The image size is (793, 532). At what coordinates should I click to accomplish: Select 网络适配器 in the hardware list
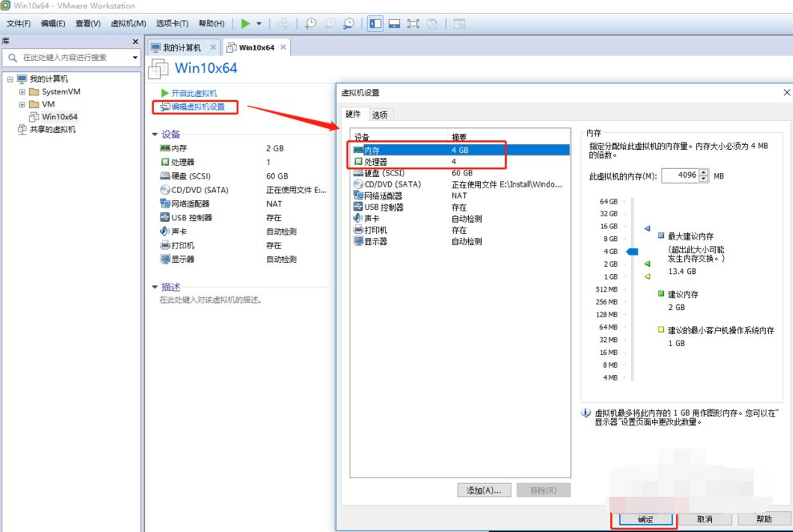pos(382,195)
